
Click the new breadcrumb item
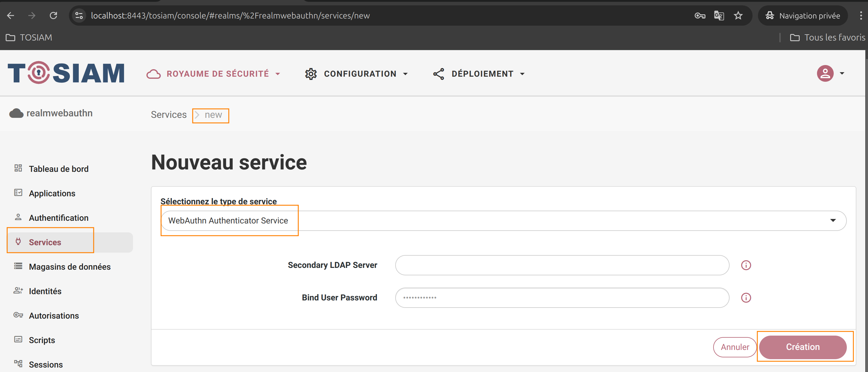coord(213,115)
